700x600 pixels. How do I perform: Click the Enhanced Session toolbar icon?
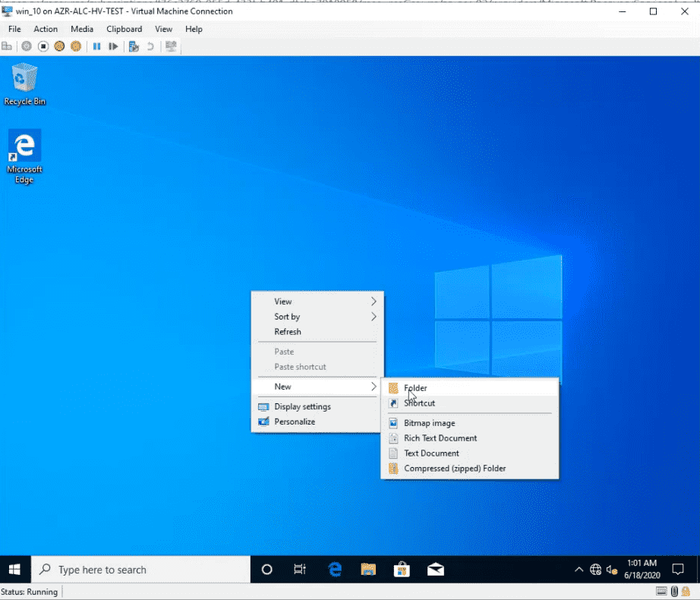pos(171,46)
